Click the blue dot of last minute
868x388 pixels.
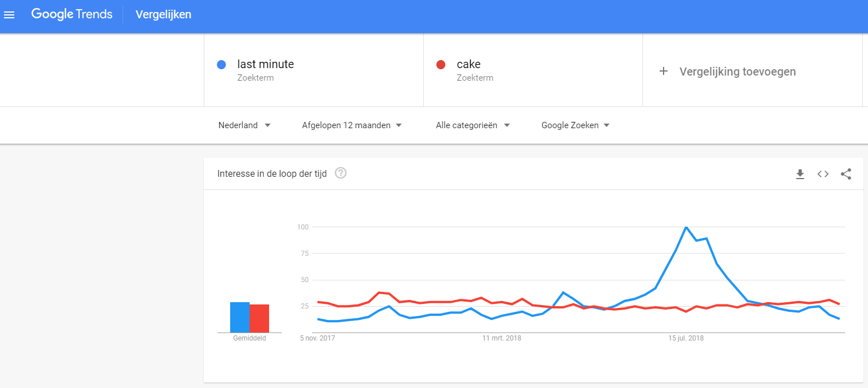[x=222, y=65]
